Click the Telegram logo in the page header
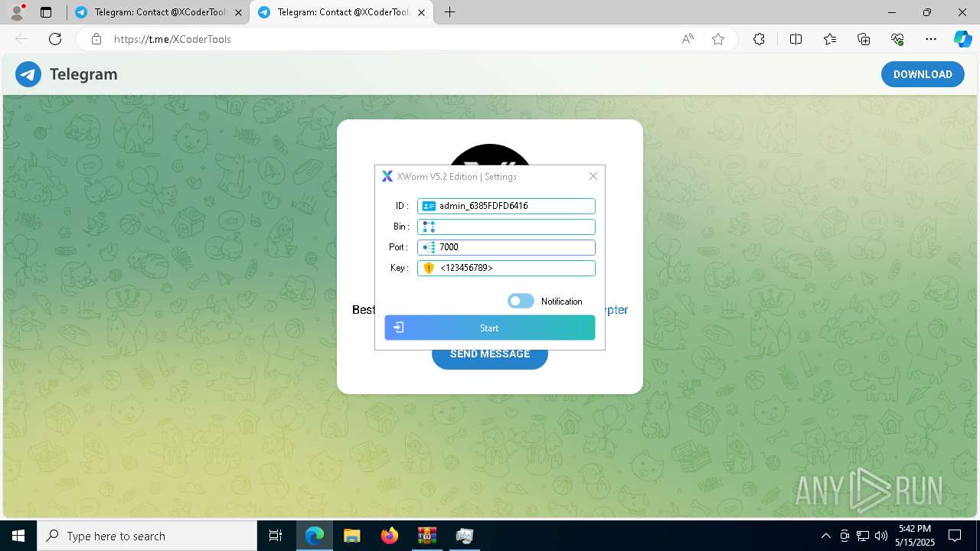980x551 pixels. click(28, 74)
